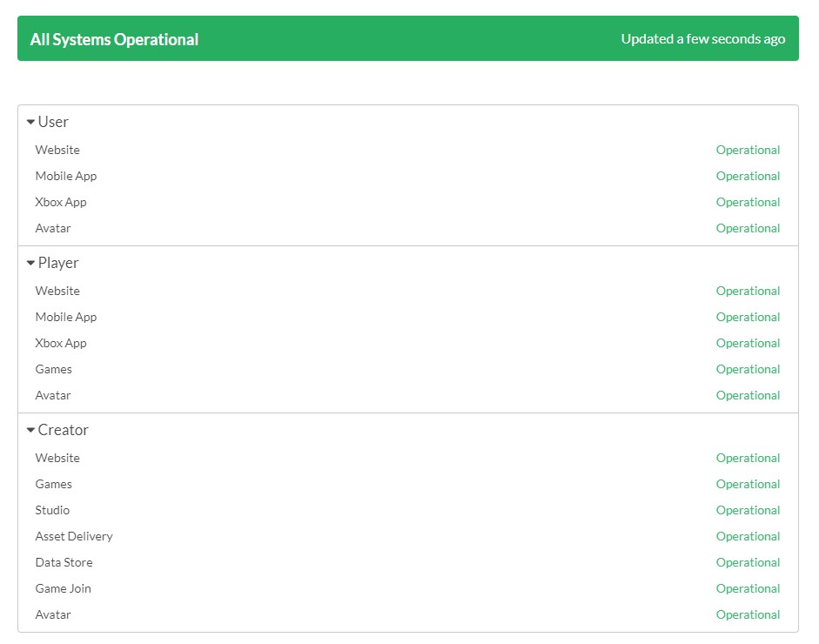This screenshot has height=644, width=819.
Task: Click Operational status for User Website
Action: (x=748, y=151)
